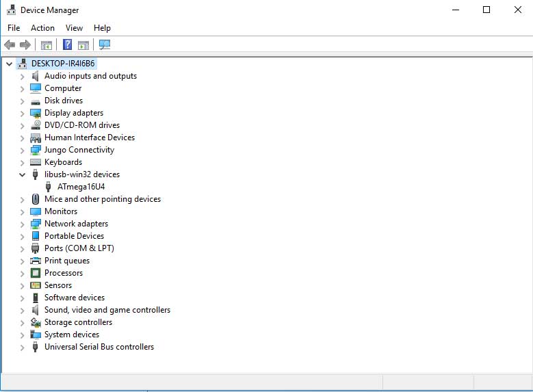
Task: Select the Mice and other pointing devices label
Action: coord(103,199)
